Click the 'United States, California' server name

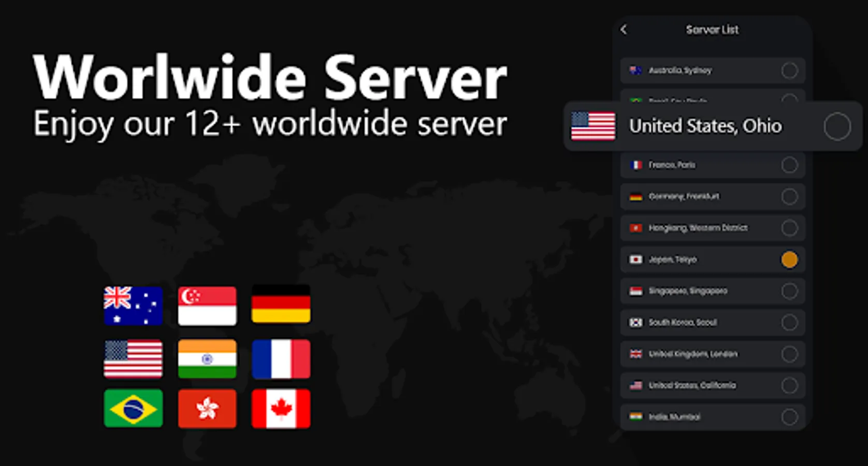tap(692, 385)
